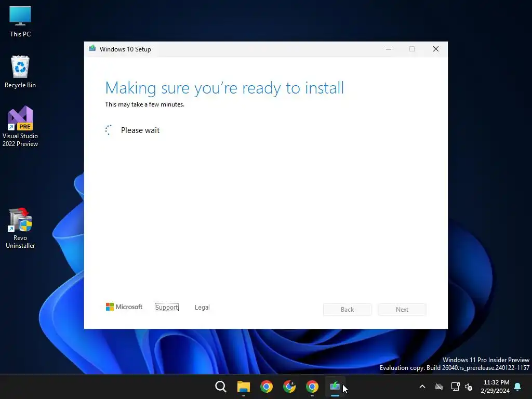Select Visual Studio 2022 Preview shortcut
The width and height of the screenshot is (532, 399).
(20, 126)
